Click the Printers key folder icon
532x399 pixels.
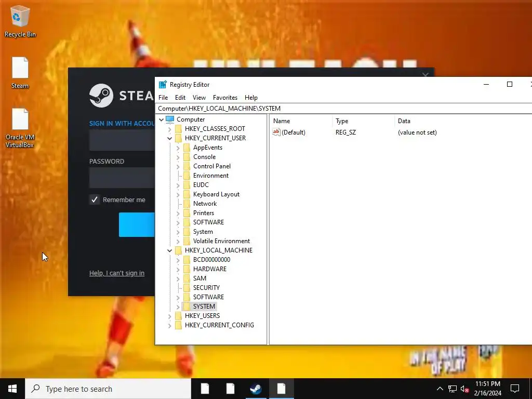point(187,213)
